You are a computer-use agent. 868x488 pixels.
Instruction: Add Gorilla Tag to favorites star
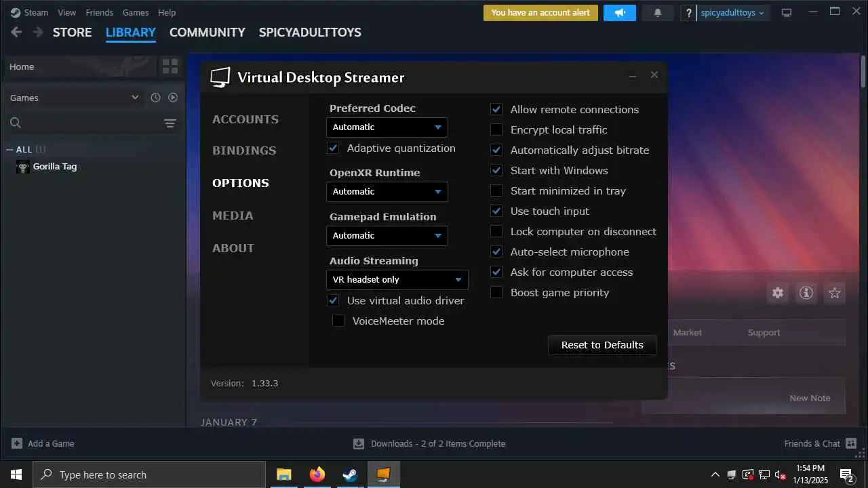click(x=835, y=293)
